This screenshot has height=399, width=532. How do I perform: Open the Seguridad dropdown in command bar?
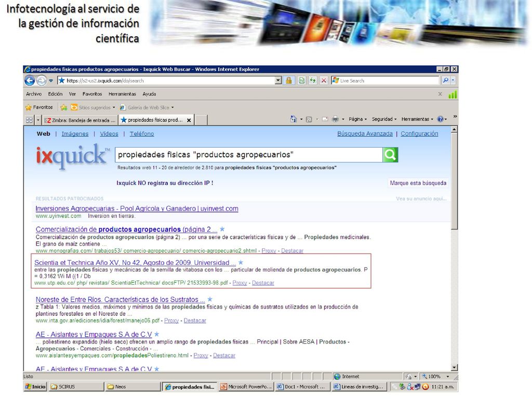pyautogui.click(x=384, y=119)
